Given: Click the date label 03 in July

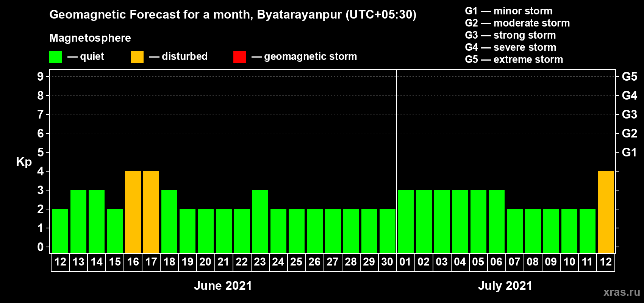Looking at the screenshot, I should click(442, 262).
